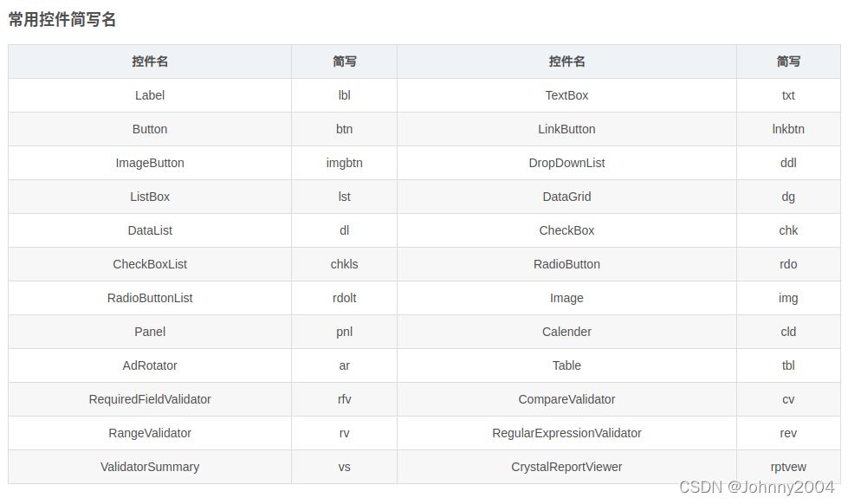Select the 'DataList' cell
Screen dimensions: 848x504
150,230
